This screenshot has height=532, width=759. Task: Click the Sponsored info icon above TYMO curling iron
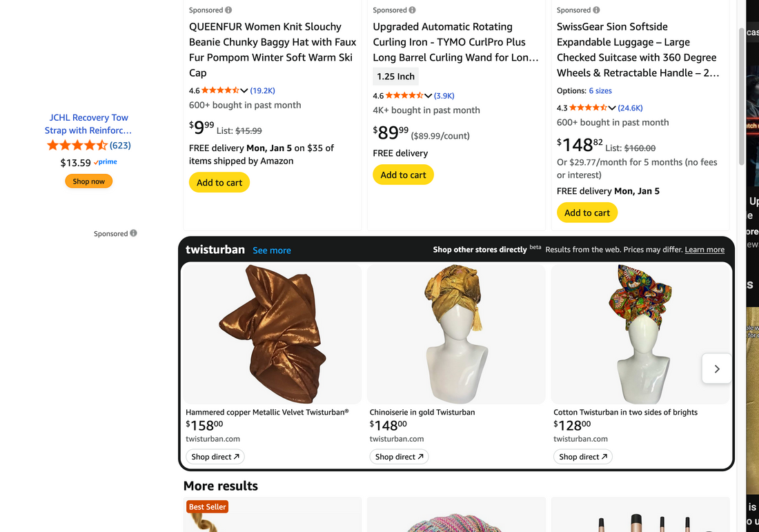coord(412,10)
